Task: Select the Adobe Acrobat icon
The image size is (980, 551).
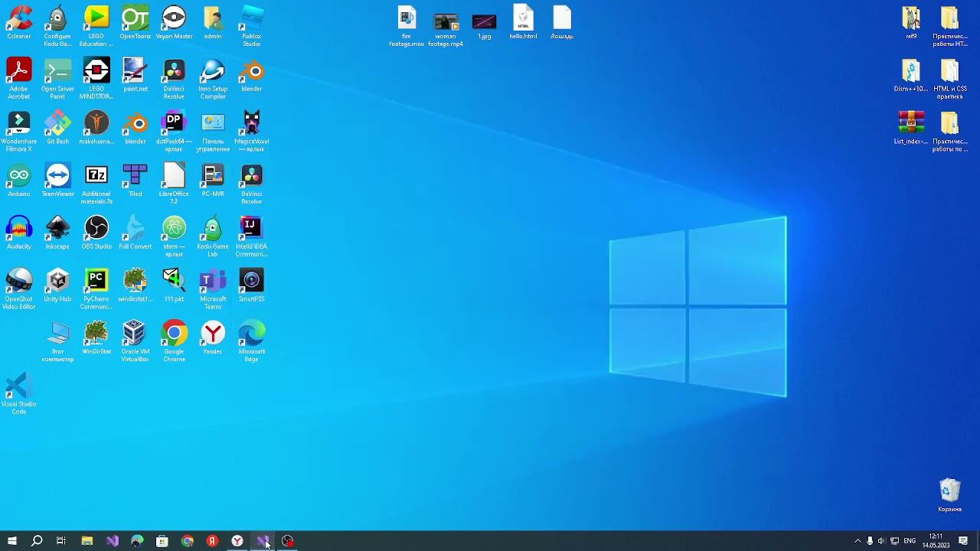Action: point(19,79)
